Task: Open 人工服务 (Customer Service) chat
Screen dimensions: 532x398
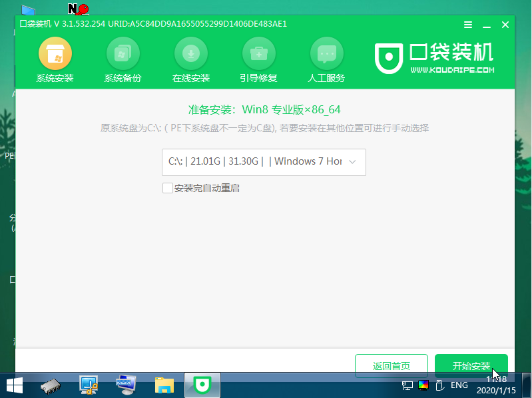Action: click(326, 61)
